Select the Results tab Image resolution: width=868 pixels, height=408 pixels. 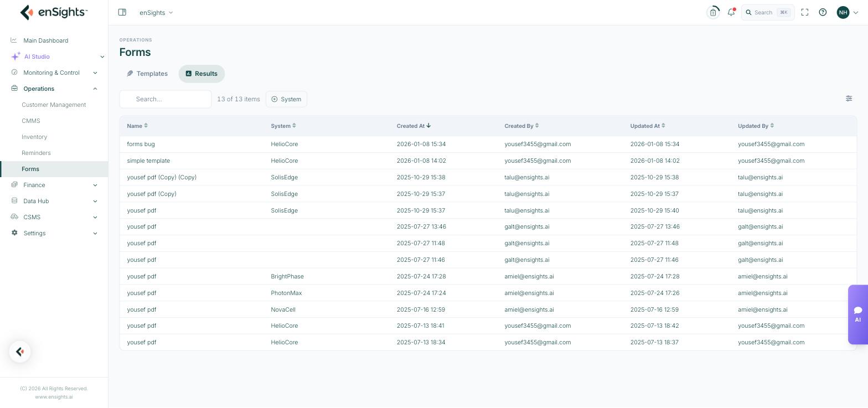201,74
